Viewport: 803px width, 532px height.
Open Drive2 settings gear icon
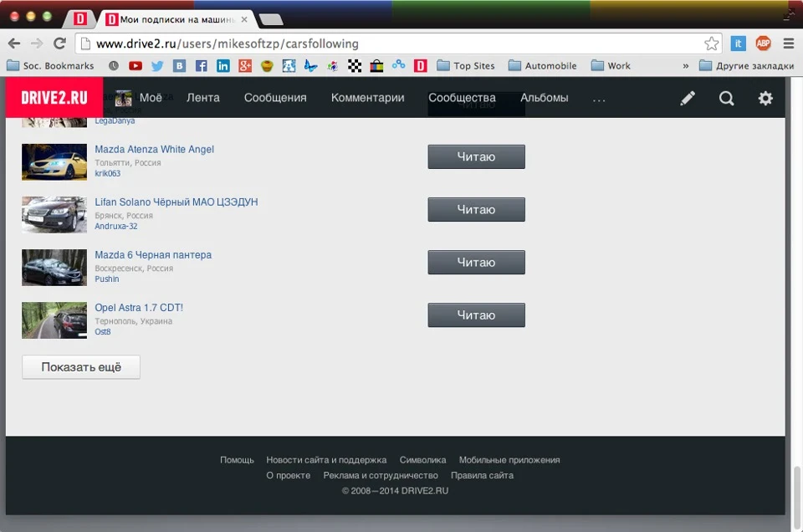(765, 98)
